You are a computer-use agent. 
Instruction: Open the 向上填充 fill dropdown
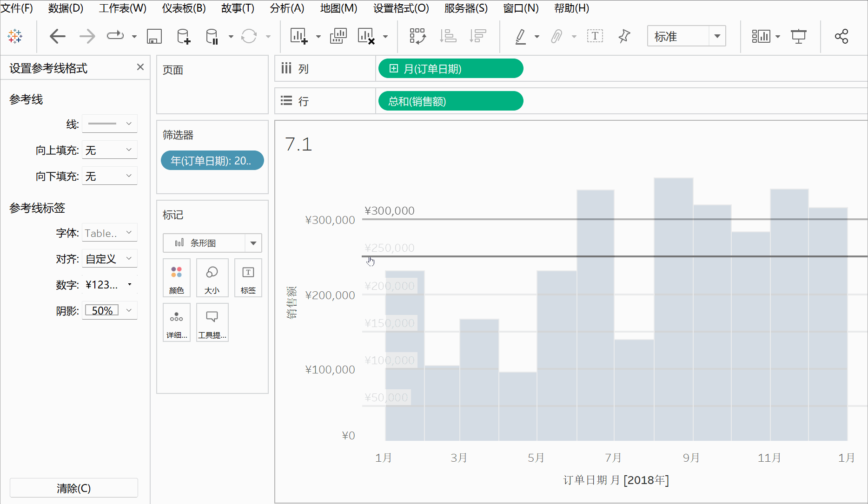point(110,150)
